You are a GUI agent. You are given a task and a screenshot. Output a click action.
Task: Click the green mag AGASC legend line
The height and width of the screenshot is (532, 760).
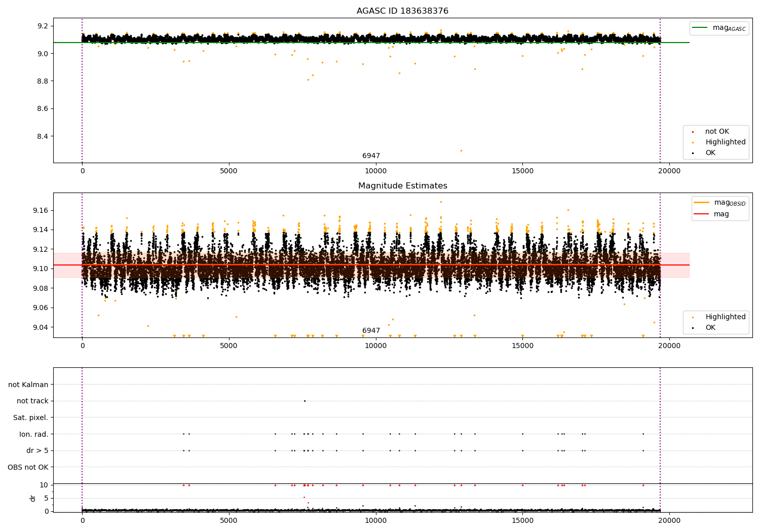pos(701,28)
